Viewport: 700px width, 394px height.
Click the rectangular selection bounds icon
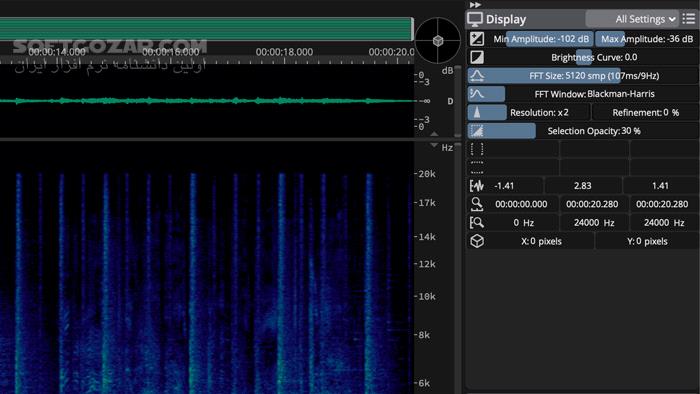tap(477, 149)
